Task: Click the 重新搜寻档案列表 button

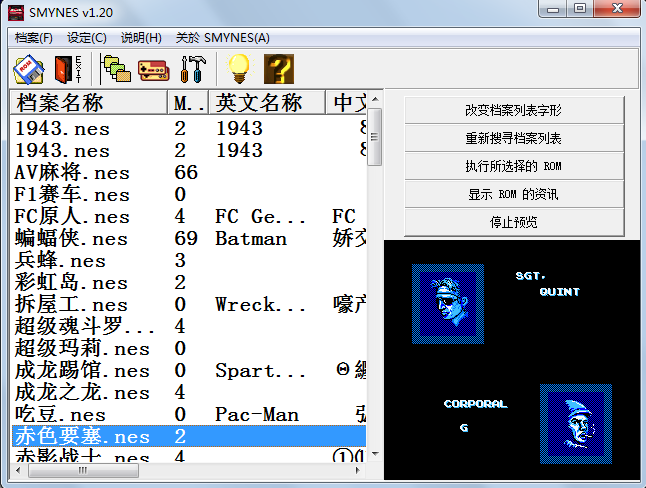Action: click(514, 138)
